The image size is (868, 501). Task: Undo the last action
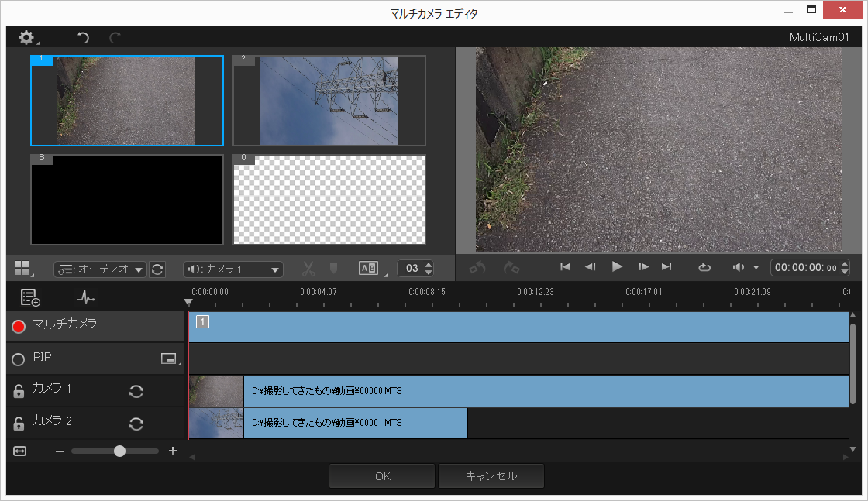(83, 38)
